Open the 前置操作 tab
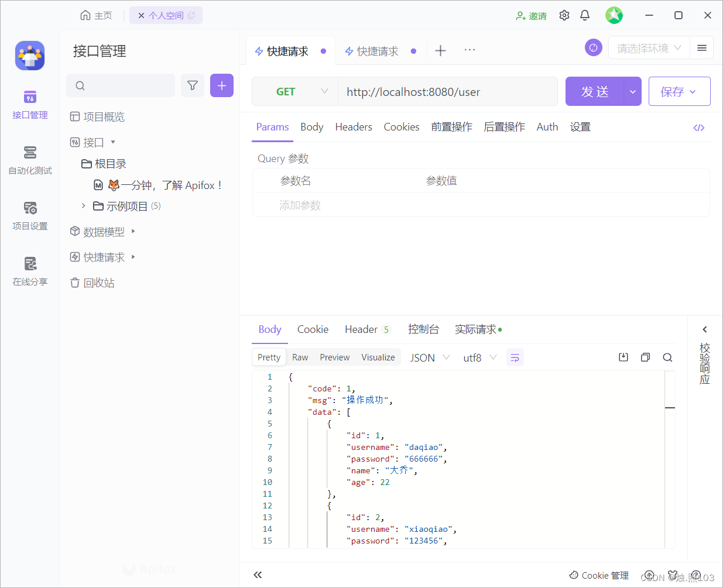 (451, 127)
